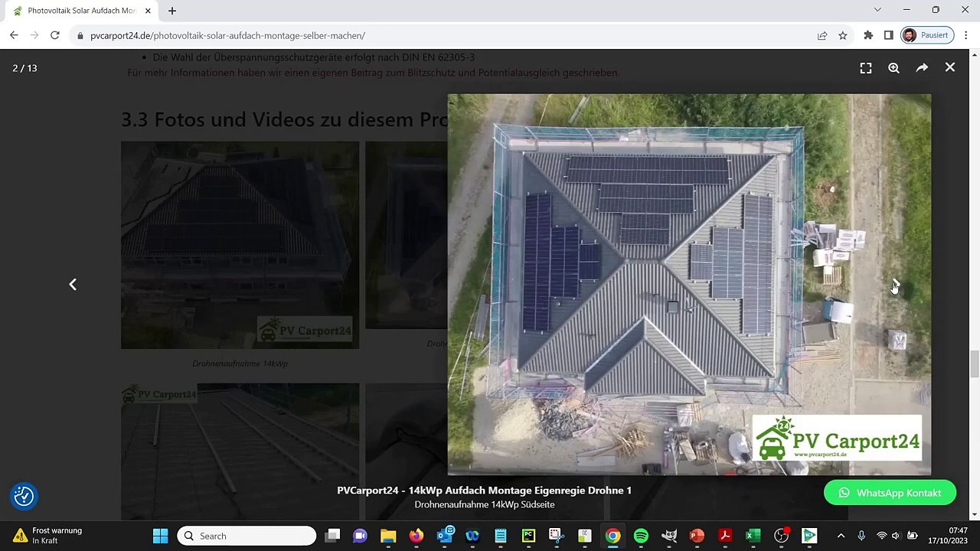
Task: Open PyCharm from the taskbar
Action: pyautogui.click(x=528, y=536)
